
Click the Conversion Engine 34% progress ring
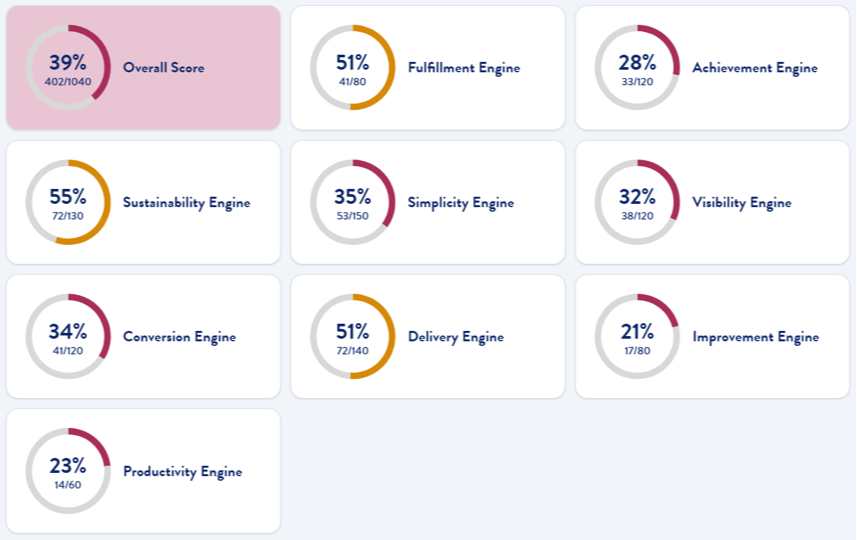point(68,336)
